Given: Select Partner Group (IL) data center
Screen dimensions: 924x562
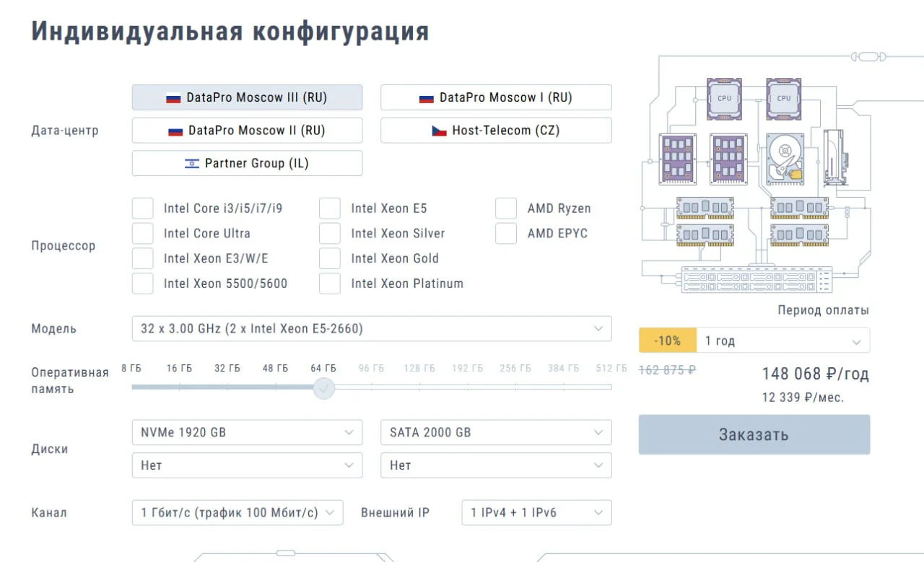Looking at the screenshot, I should coord(247,163).
